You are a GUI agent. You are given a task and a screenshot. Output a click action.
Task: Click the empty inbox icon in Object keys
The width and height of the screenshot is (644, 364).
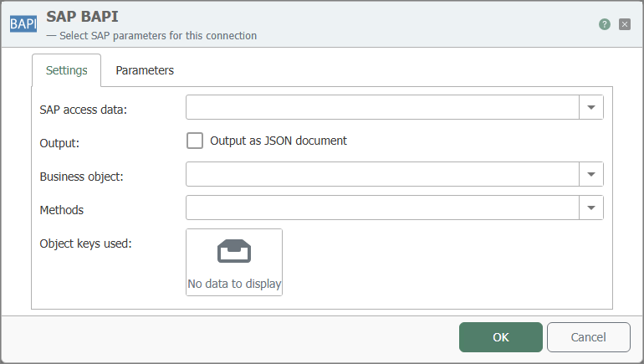234,250
